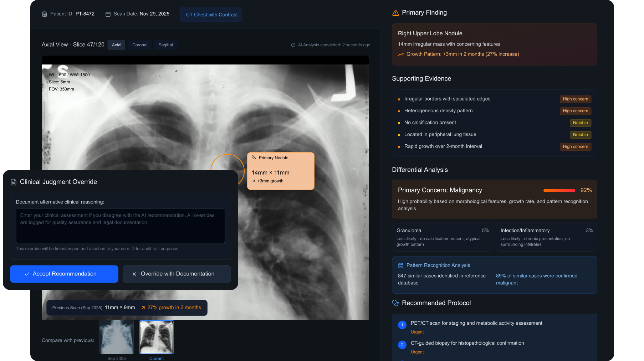The image size is (644, 361).
Task: Switch to the Coronal view tab
Action: tap(140, 45)
